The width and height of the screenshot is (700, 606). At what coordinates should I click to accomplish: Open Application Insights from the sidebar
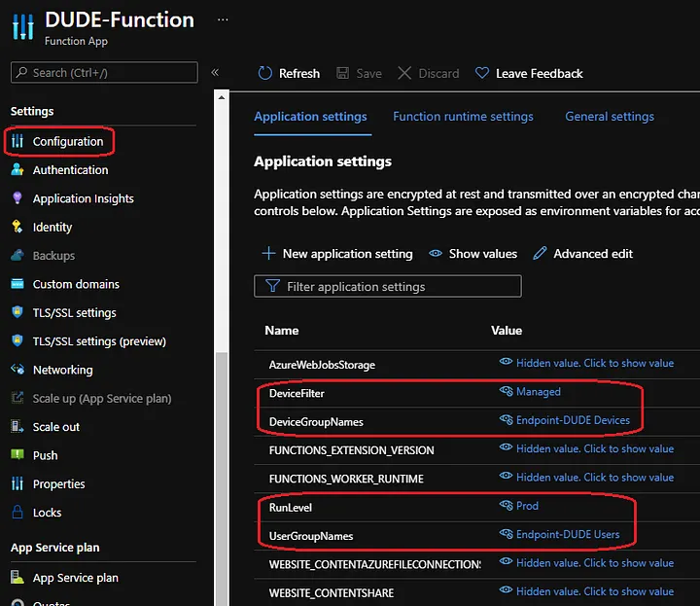[83, 198]
